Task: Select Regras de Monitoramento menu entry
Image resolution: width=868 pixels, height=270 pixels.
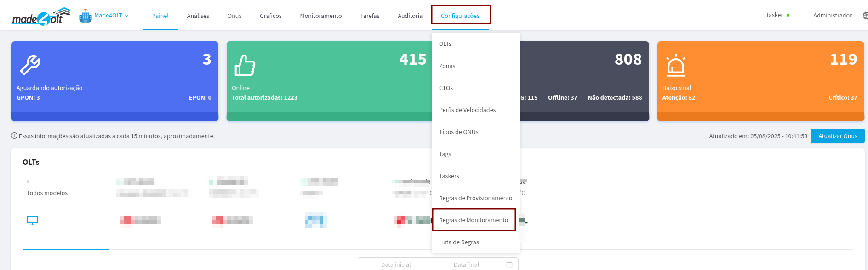Action: 473,220
